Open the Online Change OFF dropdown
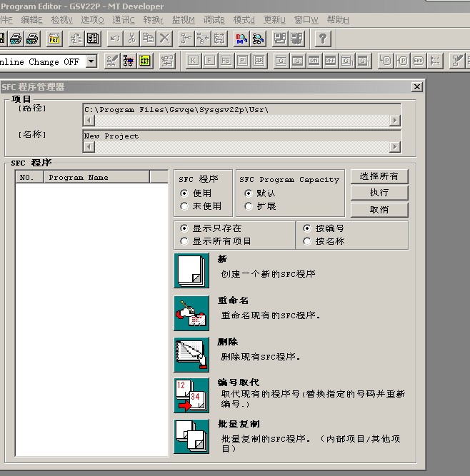The height and width of the screenshot is (476, 470). point(91,61)
